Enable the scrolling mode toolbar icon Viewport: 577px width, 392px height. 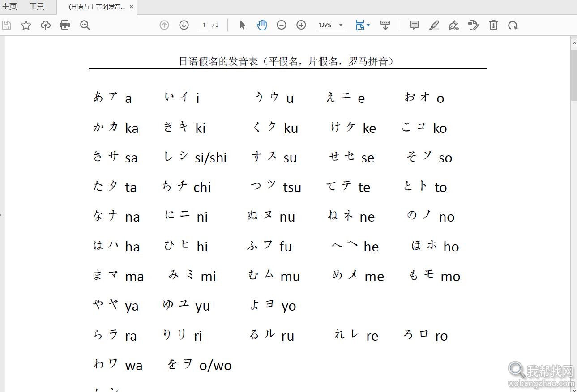click(385, 25)
